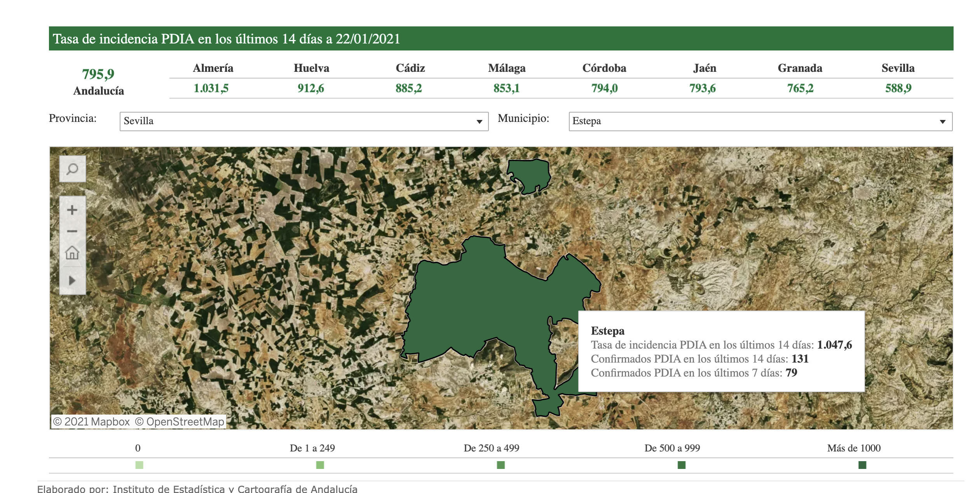This screenshot has width=980, height=493.
Task: Click the Almería province column header
Action: coord(213,68)
